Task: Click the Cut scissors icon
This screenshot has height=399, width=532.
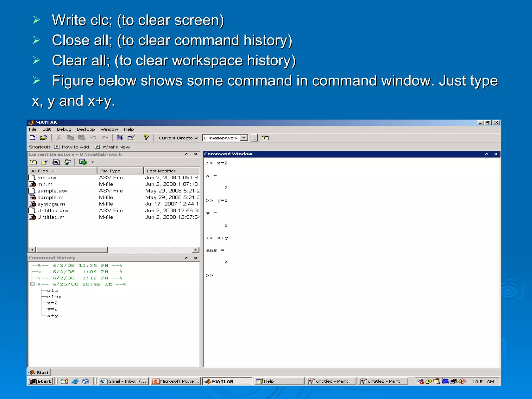Action: [59, 138]
